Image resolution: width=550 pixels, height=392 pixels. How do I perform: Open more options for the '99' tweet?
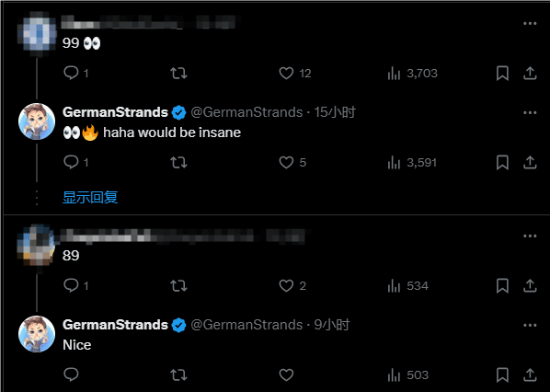pos(530,23)
